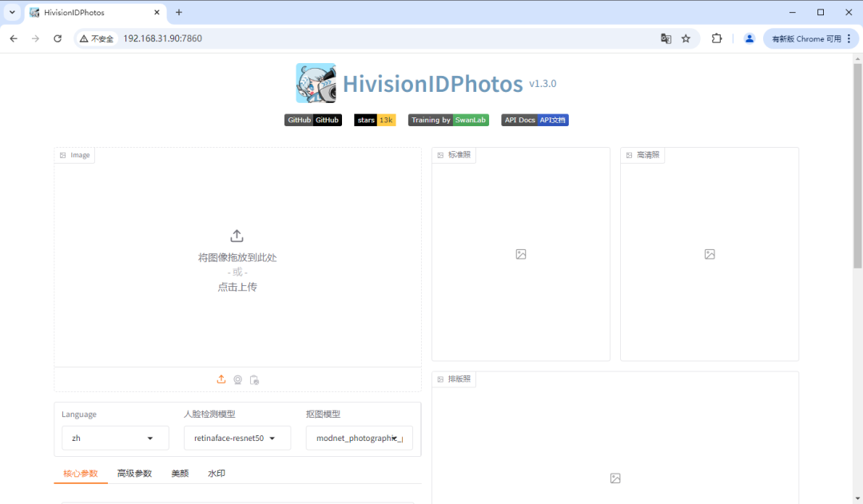Click the upload arrow icon in drop zone
Viewport: 863px width, 504px height.
tap(237, 236)
